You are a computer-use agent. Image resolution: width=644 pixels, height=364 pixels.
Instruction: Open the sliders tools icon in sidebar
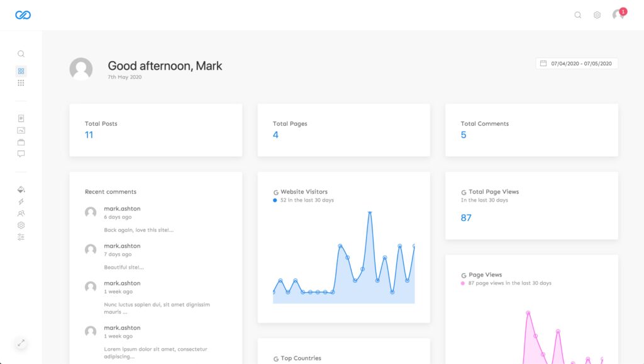21,237
